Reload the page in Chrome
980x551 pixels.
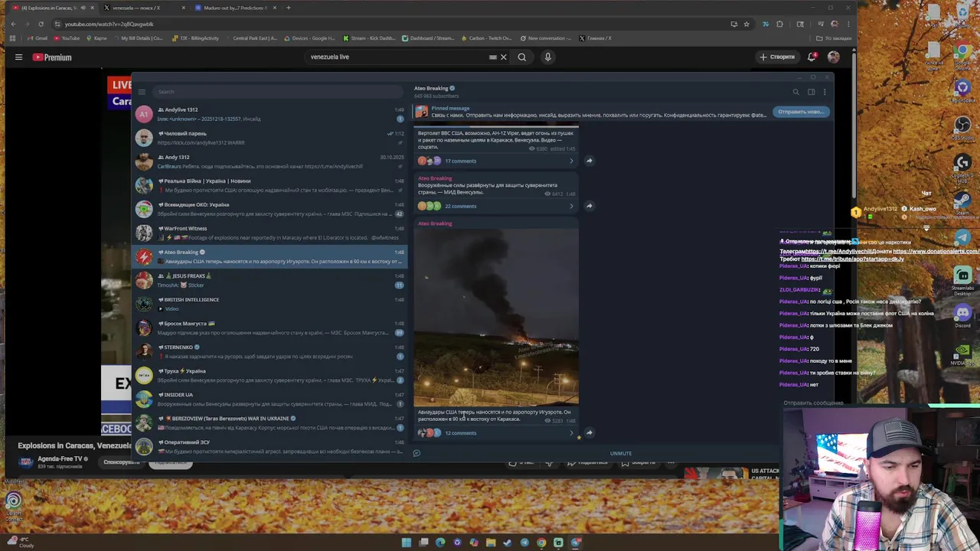point(41,24)
